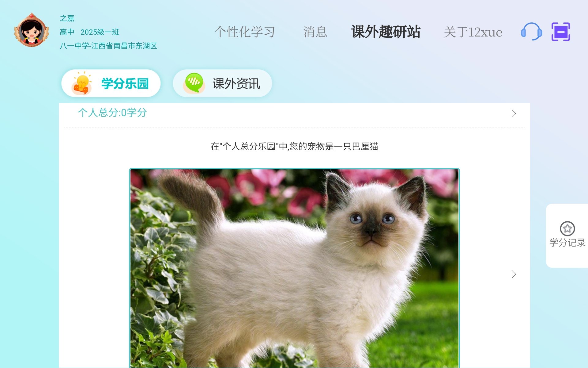Click the user avatar portrait
588x368 pixels.
coord(32,31)
